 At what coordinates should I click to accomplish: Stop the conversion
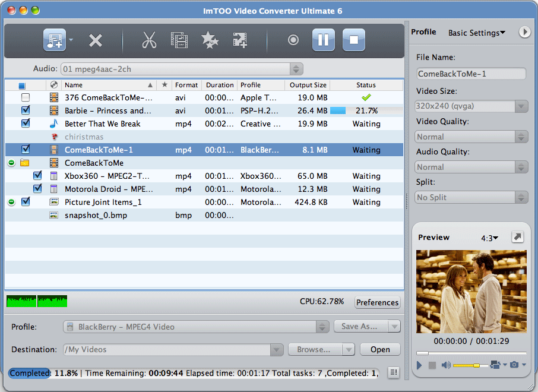click(354, 40)
